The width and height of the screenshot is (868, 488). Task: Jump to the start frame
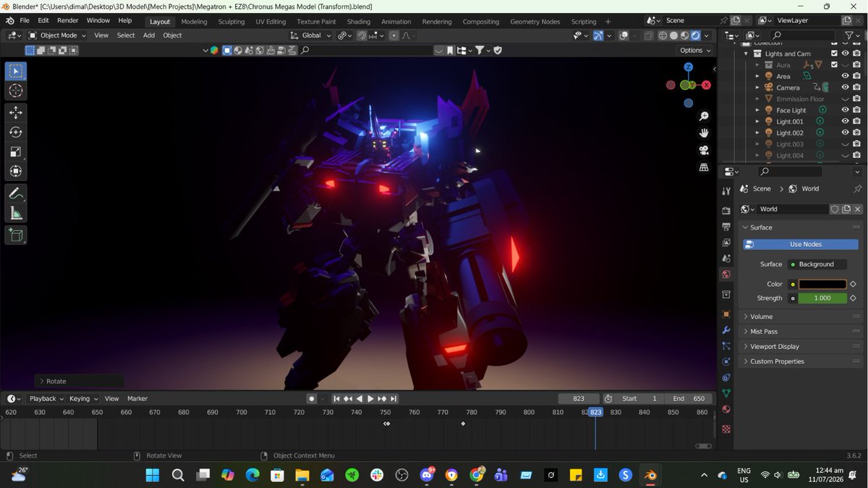[336, 399]
